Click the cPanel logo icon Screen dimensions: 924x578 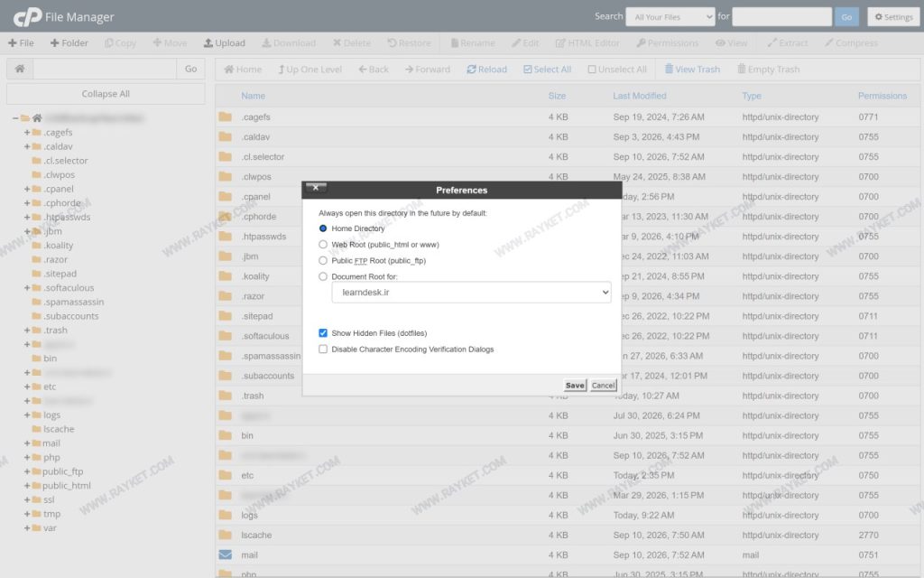point(27,17)
